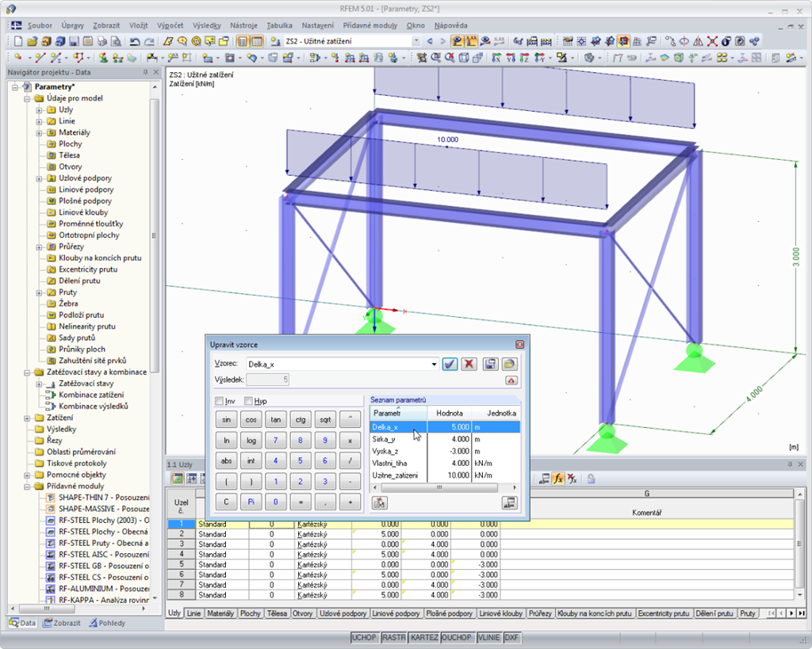Expand the Pruty tree node

[39, 292]
